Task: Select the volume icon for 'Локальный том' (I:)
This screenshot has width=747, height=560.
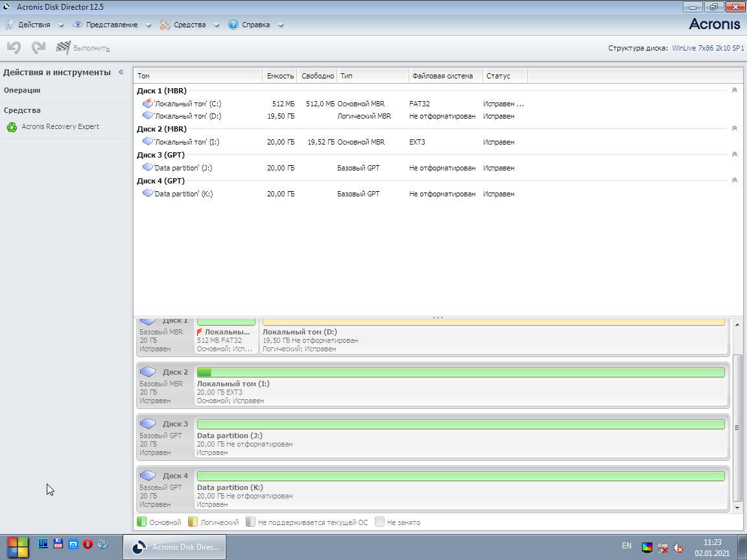Action: click(148, 141)
